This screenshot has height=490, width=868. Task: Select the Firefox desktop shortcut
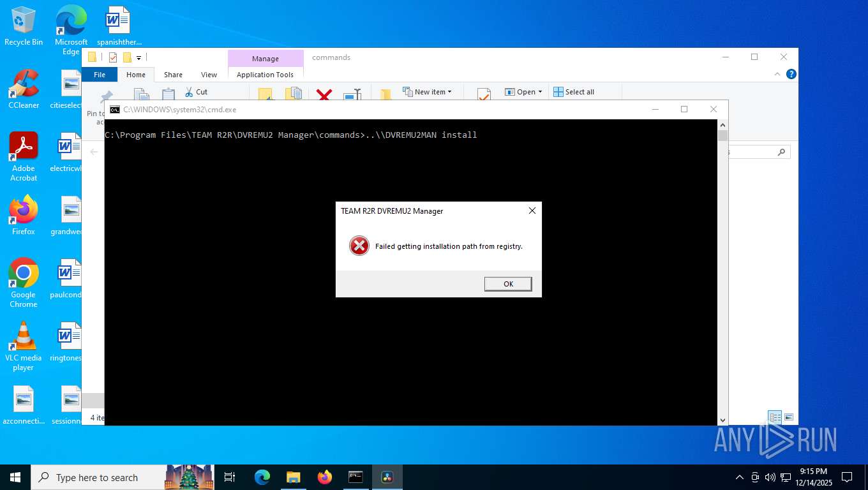24,216
